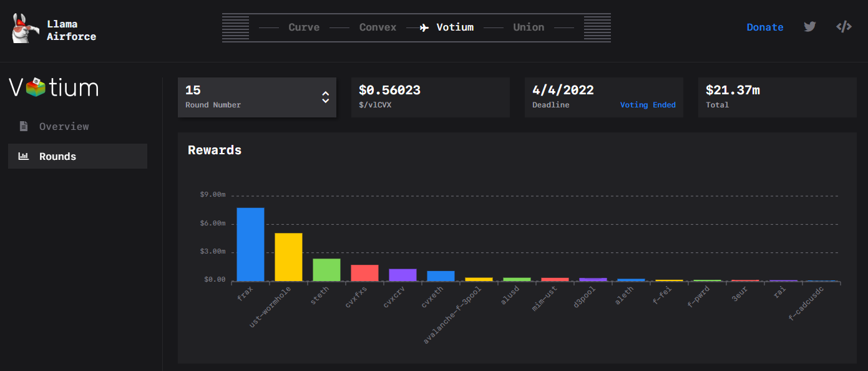The image size is (868, 371).
Task: Click the green steth bar
Action: pos(326,270)
